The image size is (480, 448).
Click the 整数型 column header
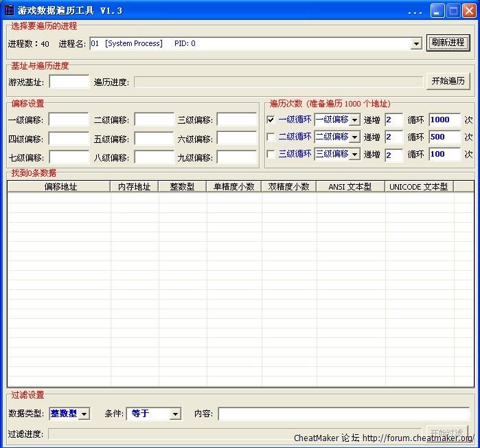(183, 186)
